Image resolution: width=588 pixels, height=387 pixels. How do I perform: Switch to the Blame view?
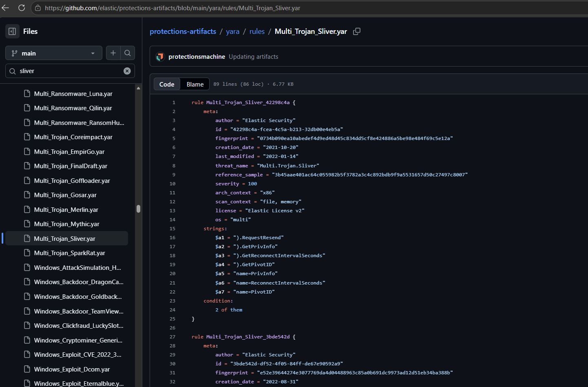[195, 84]
